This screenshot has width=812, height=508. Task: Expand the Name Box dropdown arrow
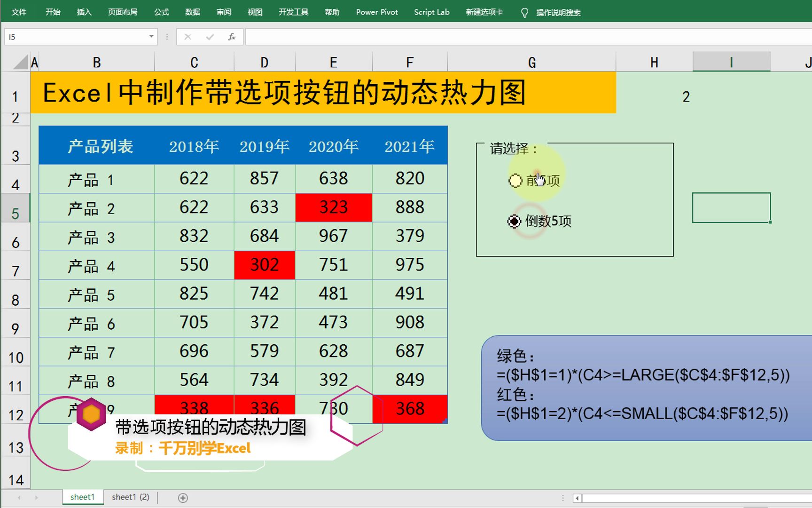151,36
